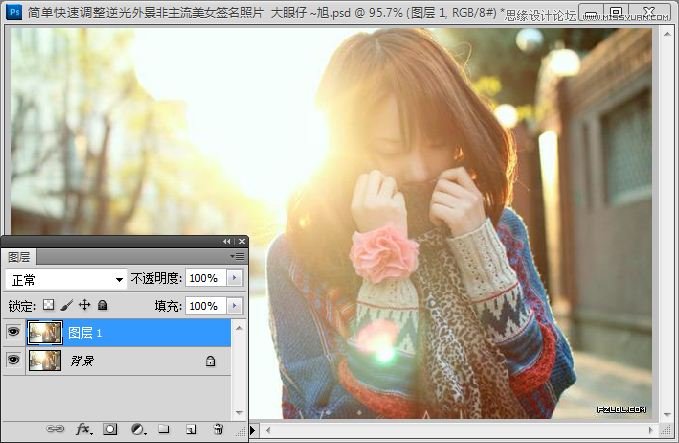This screenshot has width=679, height=443.
Task: Hide 图层 1 layer visibility
Action: pos(13,332)
